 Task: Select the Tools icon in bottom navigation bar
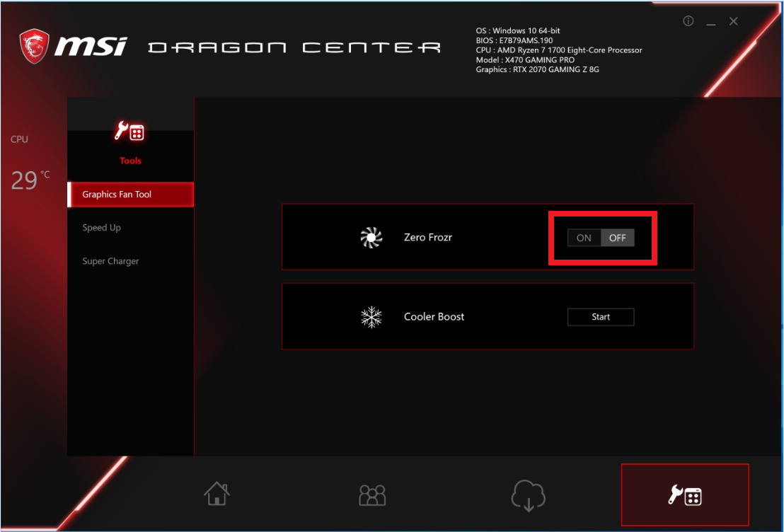point(684,495)
